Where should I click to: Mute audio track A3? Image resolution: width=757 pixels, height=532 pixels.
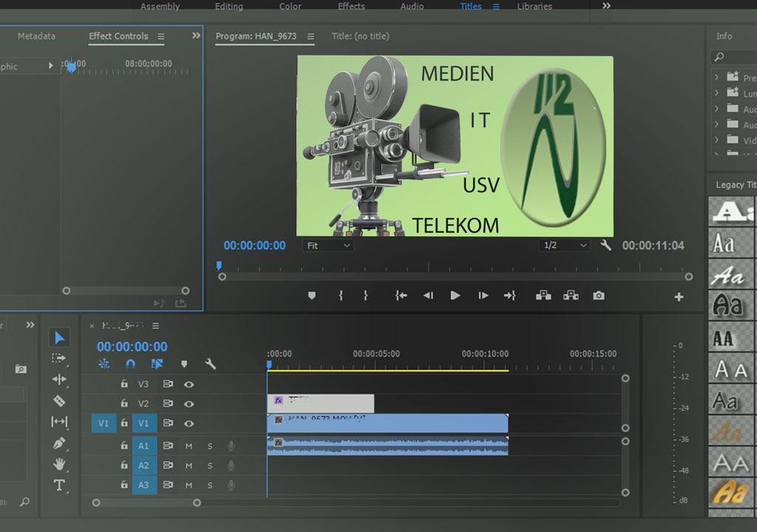pyautogui.click(x=189, y=485)
